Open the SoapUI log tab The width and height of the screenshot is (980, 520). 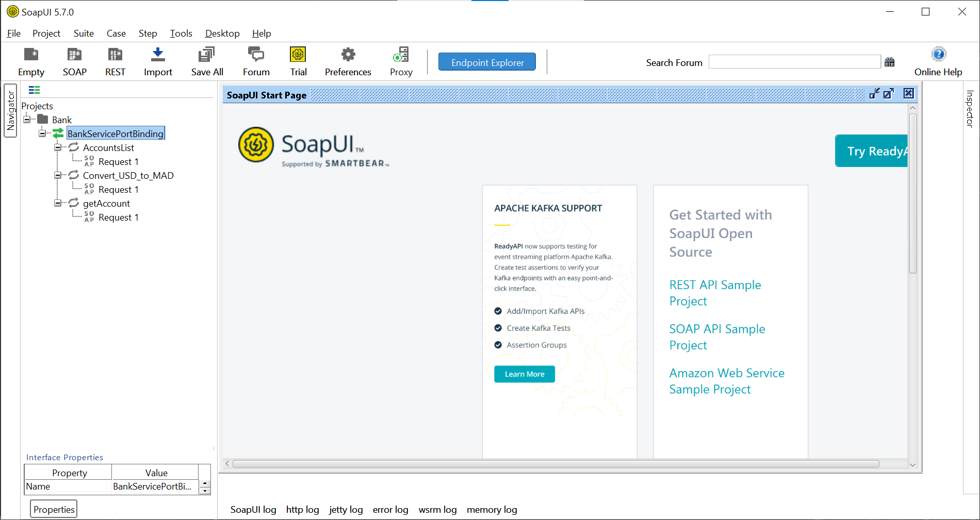pos(253,509)
